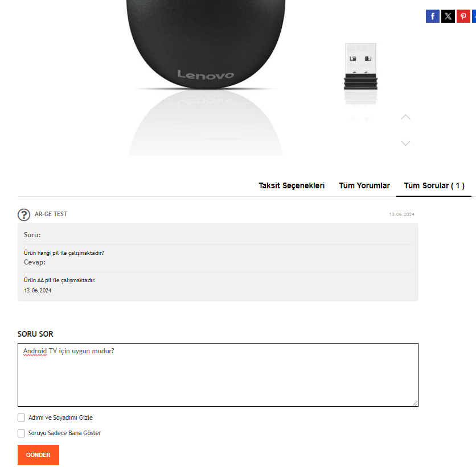Submit the question with the GÖNDER button
The height and width of the screenshot is (467, 476).
38,454
